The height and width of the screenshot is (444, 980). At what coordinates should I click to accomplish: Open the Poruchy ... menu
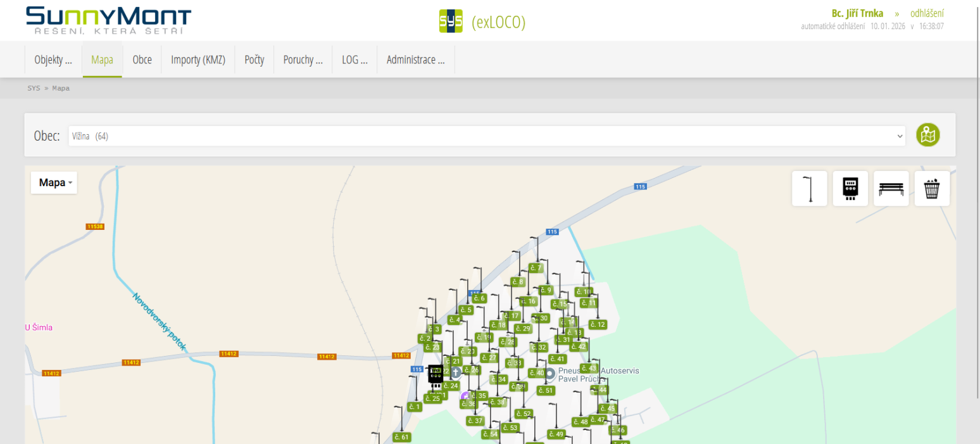[303, 60]
